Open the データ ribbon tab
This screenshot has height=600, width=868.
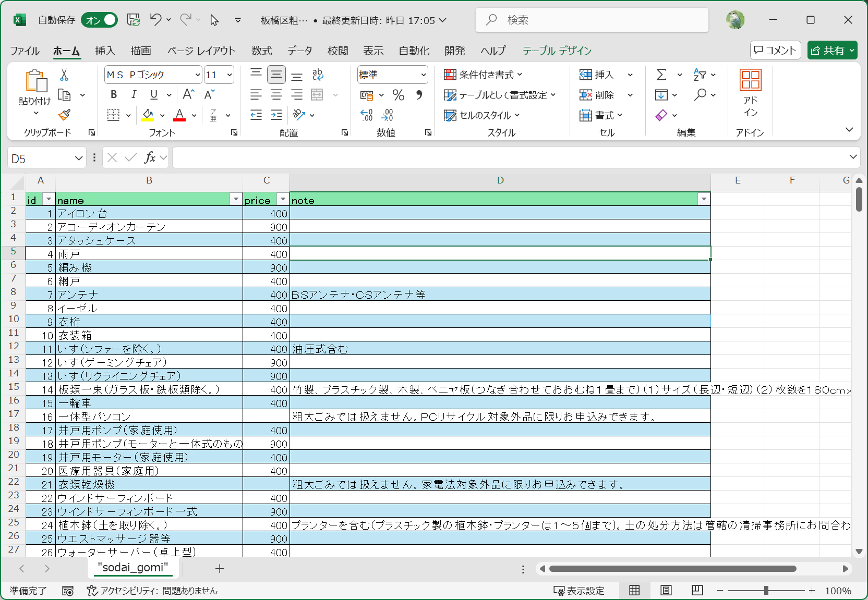[x=300, y=51]
